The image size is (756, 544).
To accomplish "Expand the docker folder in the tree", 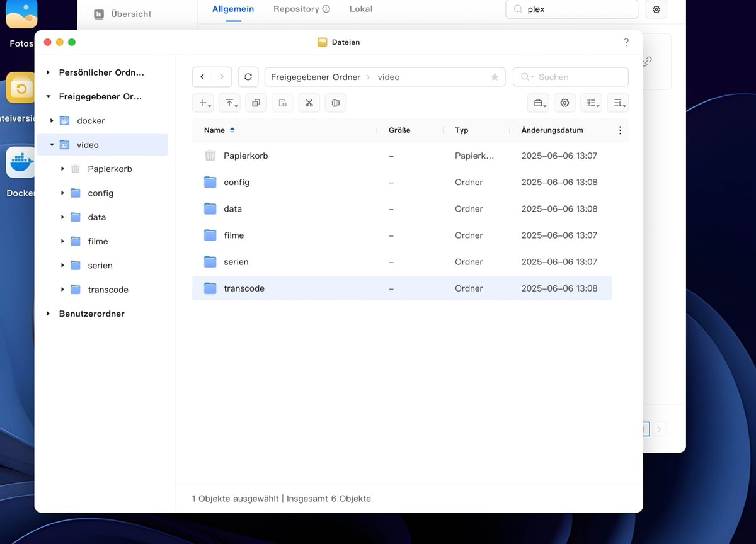I will click(52, 121).
